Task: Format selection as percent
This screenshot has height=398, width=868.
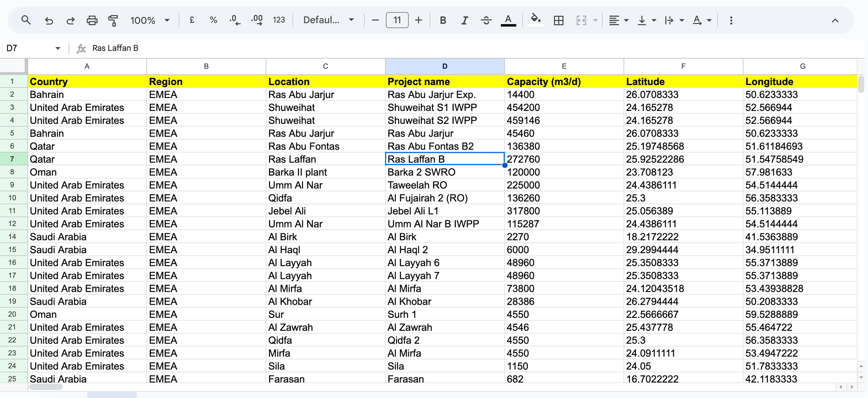Action: click(x=213, y=20)
